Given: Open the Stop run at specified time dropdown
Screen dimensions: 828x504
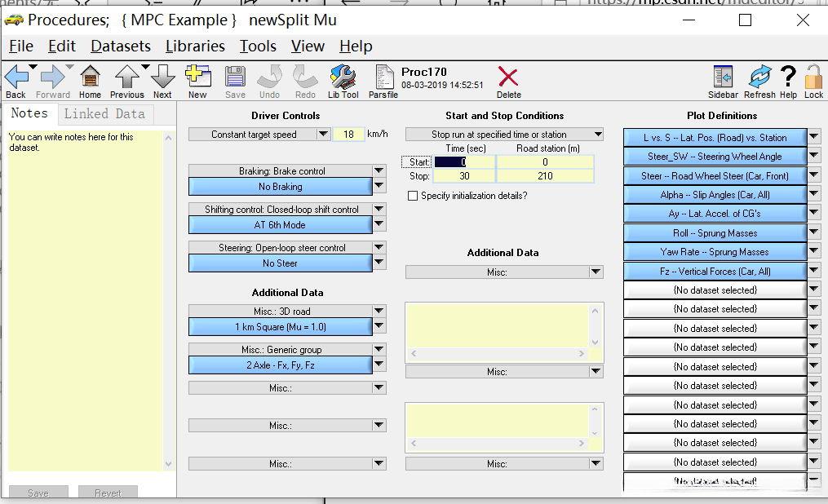Looking at the screenshot, I should 598,135.
